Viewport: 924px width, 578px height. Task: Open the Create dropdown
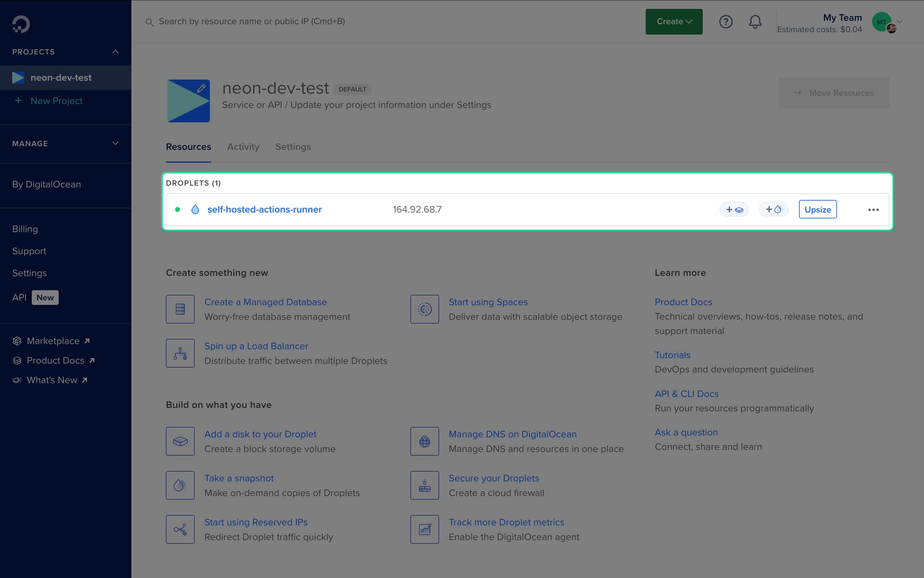tap(673, 21)
